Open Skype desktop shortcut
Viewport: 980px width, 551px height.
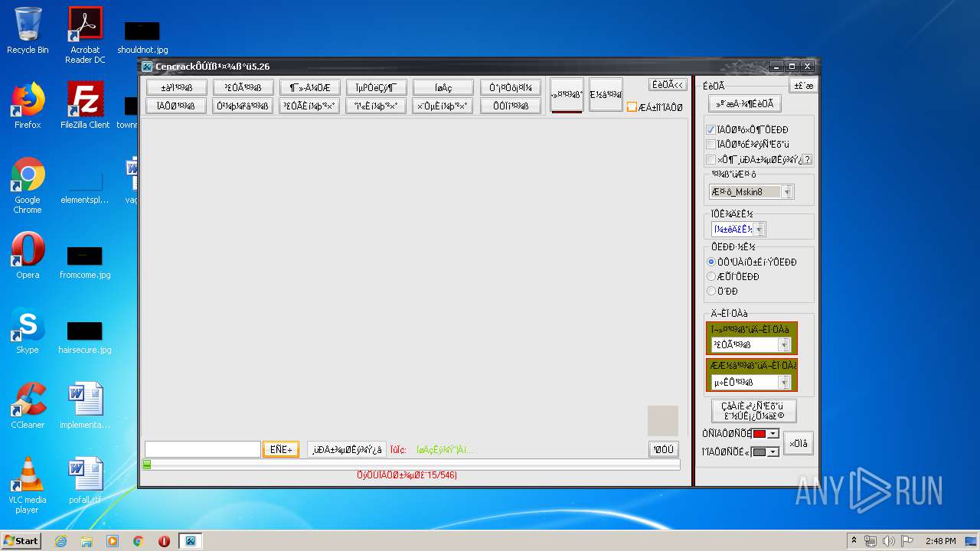coord(28,331)
